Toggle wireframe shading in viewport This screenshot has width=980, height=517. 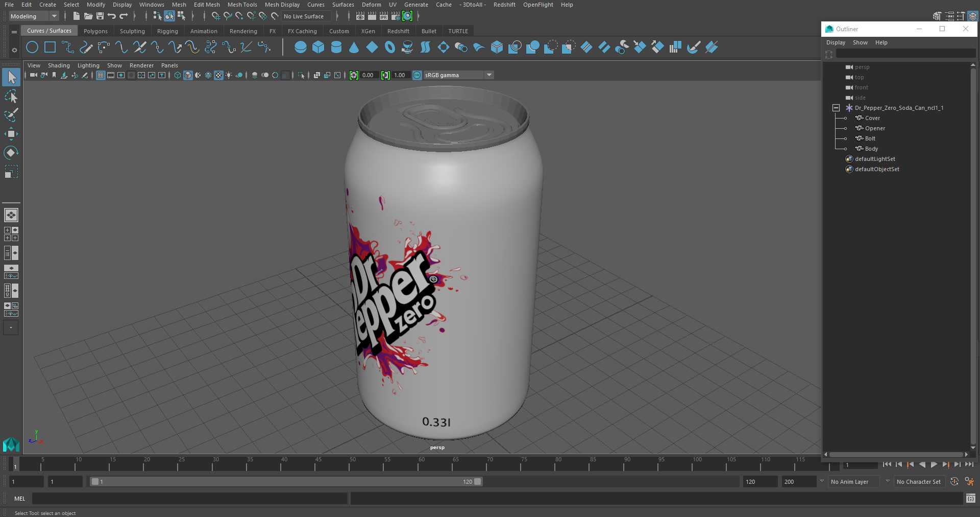pos(178,75)
